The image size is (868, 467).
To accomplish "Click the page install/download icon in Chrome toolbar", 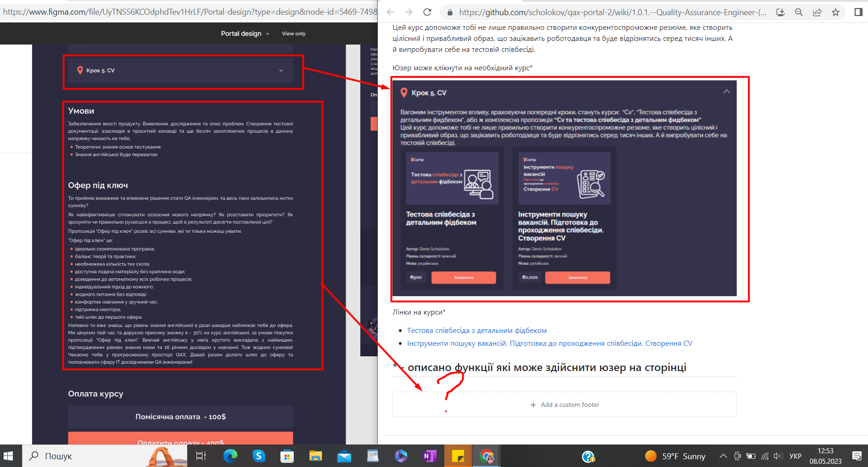I will coord(780,12).
